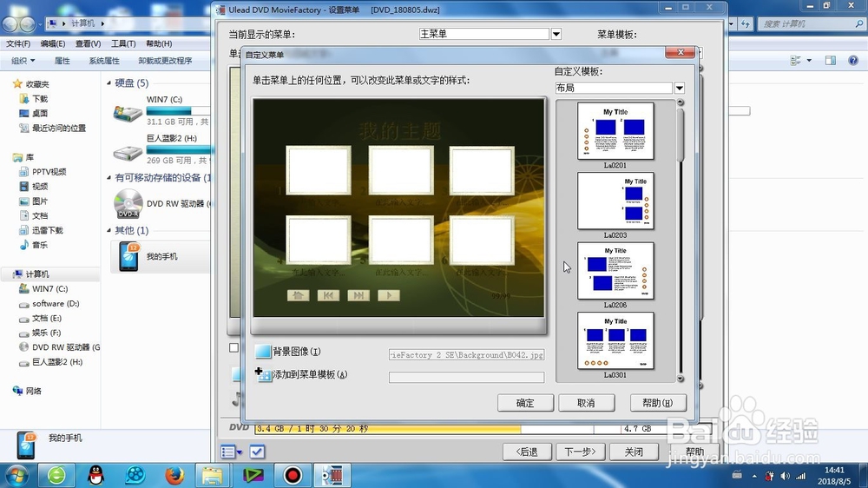Screen dimensions: 868x488
Task: Click the 关闭 button in MovieFactory
Action: pyautogui.click(x=634, y=452)
